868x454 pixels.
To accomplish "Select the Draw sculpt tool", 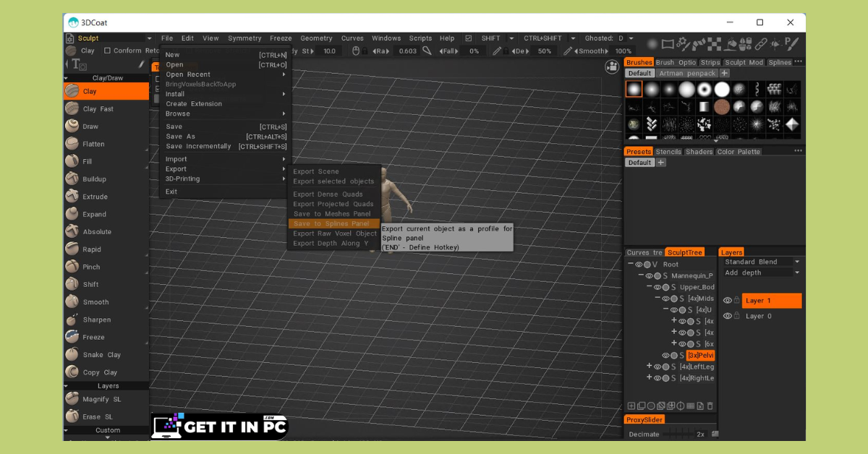I will pos(106,127).
